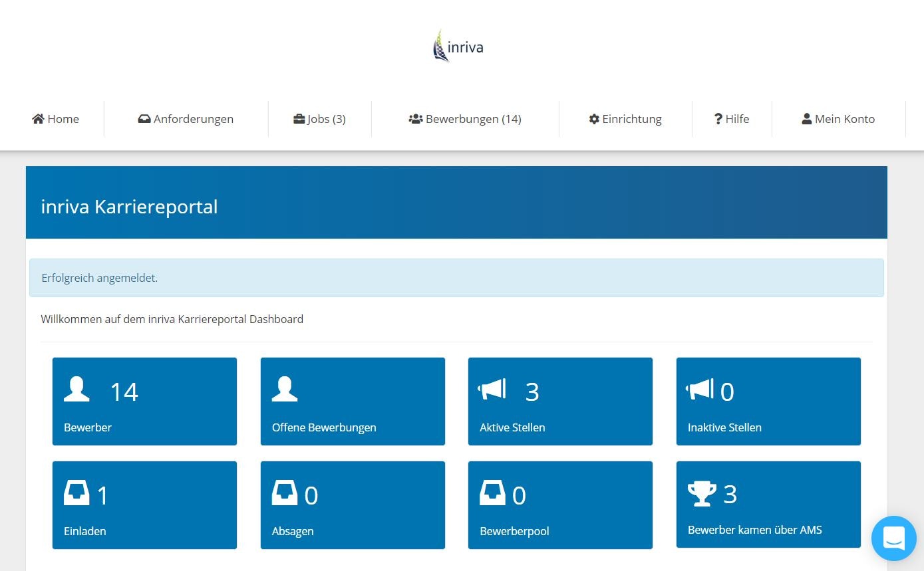Click the 'Willkommen auf dem inriva Karriereportal Dashboard' text

tap(172, 319)
